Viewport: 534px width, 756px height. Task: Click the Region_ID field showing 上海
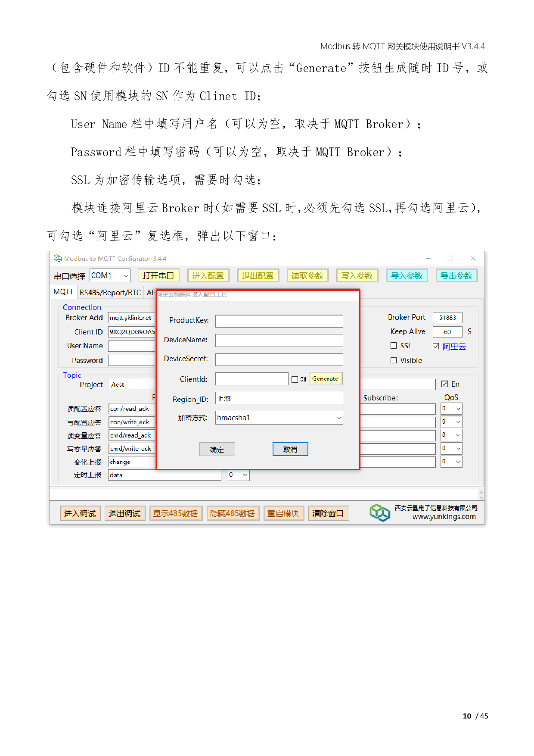click(x=279, y=398)
